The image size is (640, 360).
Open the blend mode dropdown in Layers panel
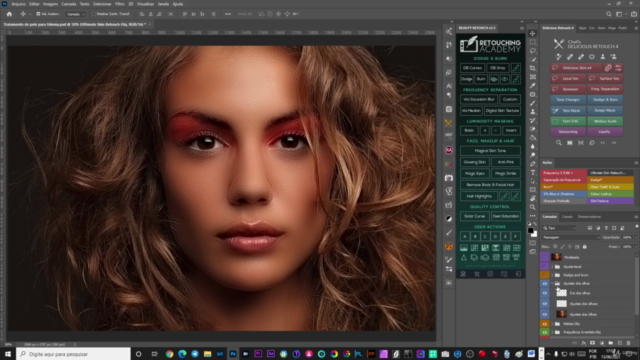pyautogui.click(x=571, y=237)
